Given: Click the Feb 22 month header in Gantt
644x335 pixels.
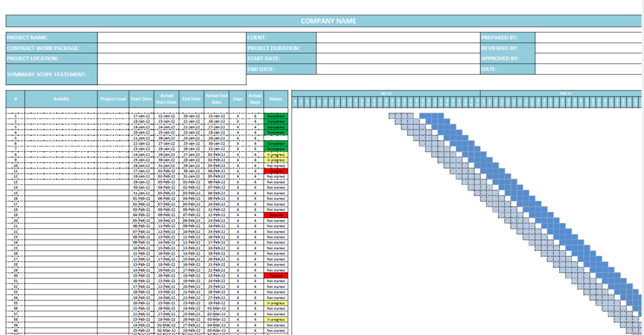Looking at the screenshot, I should (561, 94).
